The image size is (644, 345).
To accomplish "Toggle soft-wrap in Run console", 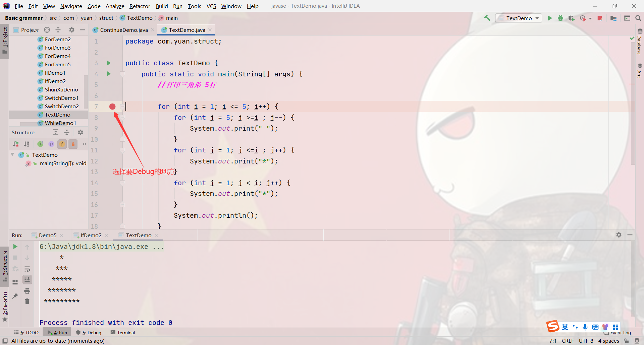I will 27,269.
